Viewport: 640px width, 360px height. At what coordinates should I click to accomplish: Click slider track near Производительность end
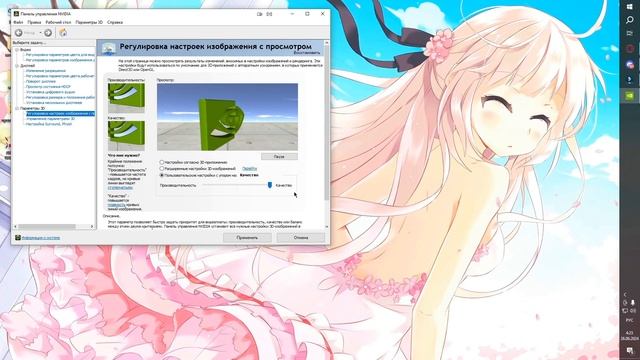(x=206, y=185)
